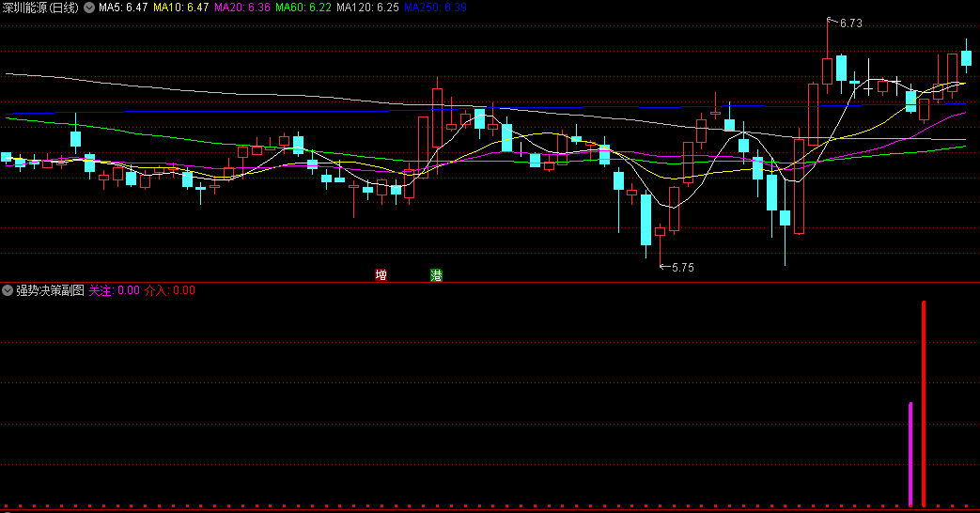Select the MA20: 6.36 label
Screen dimensions: 980x513
241,8
